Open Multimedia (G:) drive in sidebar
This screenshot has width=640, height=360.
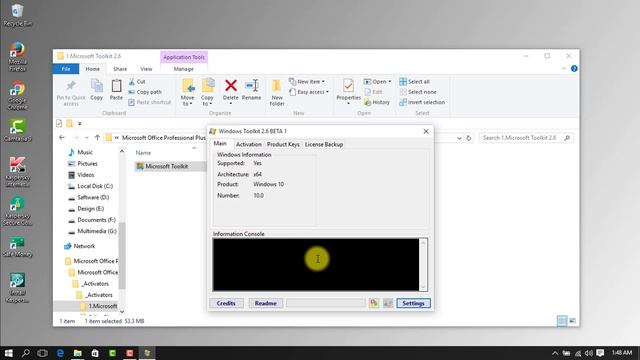point(93,231)
